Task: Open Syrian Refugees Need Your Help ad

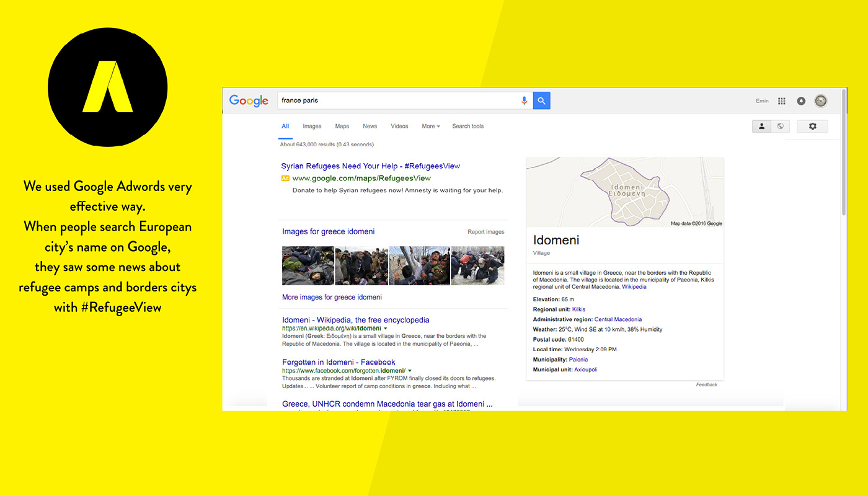Action: (x=371, y=166)
